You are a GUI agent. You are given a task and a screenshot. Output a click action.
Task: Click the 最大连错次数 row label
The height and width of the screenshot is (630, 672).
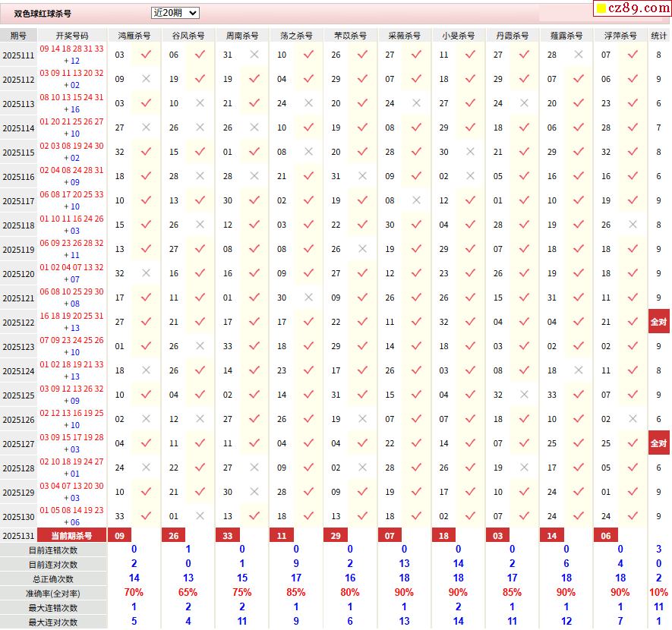click(53, 608)
